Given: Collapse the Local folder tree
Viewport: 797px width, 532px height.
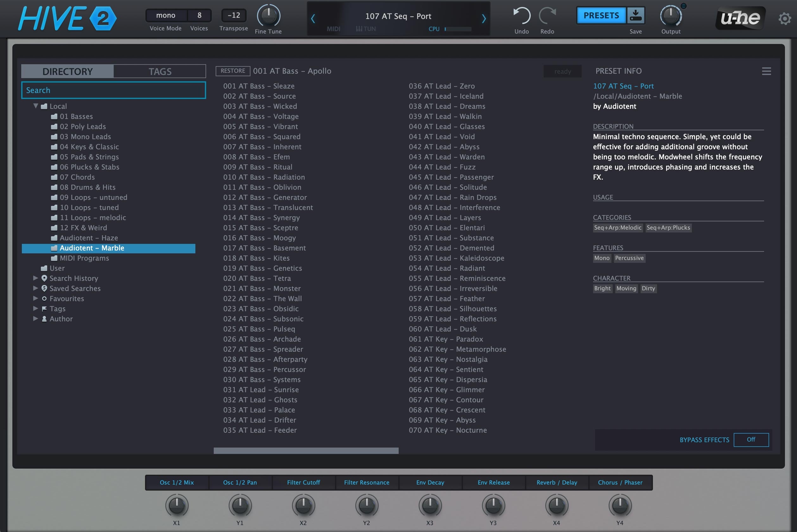Looking at the screenshot, I should coord(36,106).
